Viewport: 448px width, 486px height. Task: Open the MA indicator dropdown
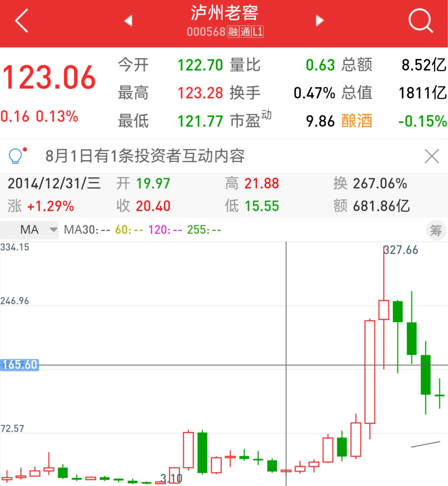point(29,230)
